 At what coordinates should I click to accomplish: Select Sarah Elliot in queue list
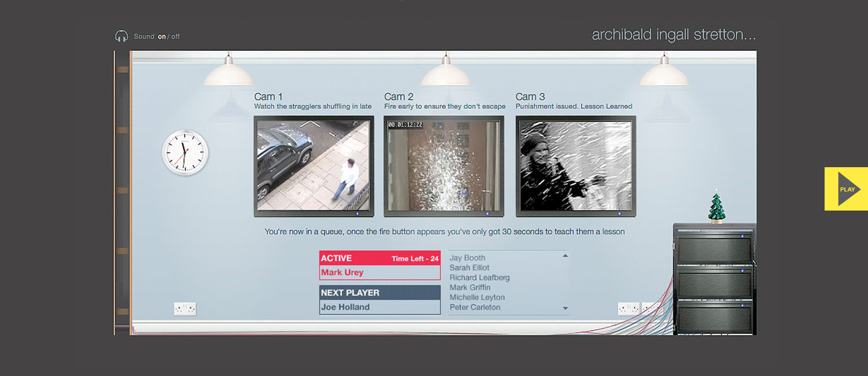click(469, 268)
